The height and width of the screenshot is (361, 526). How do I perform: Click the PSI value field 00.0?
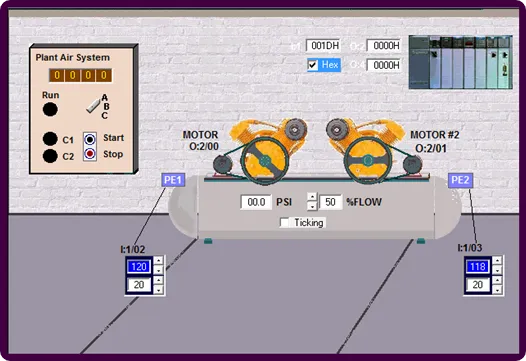[256, 202]
